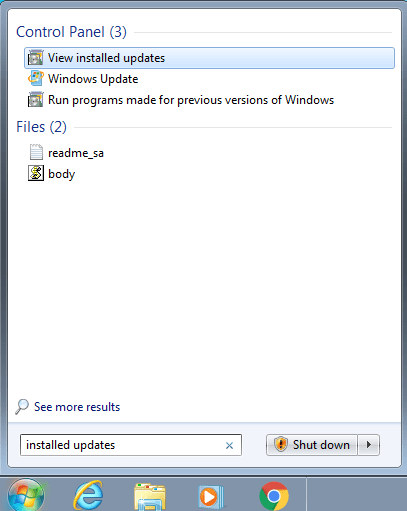Image resolution: width=407 pixels, height=511 pixels.
Task: Launch Internet Explorer from the taskbar
Action: click(88, 496)
